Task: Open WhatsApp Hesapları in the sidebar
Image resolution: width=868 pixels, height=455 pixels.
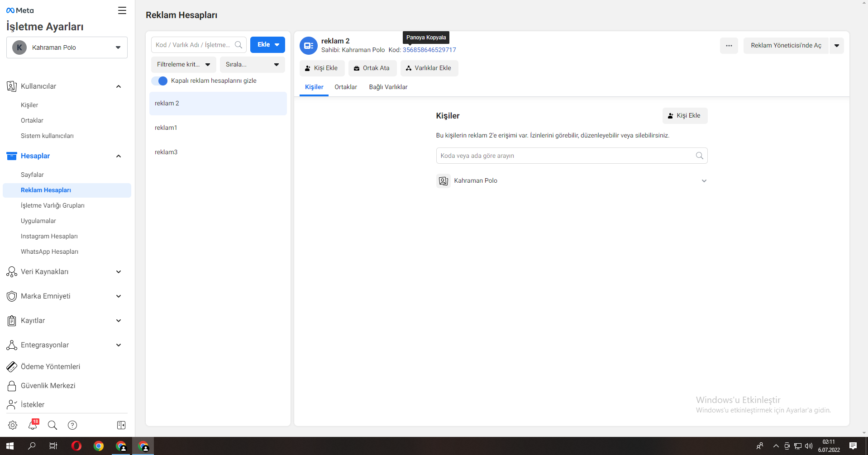Action: [50, 251]
